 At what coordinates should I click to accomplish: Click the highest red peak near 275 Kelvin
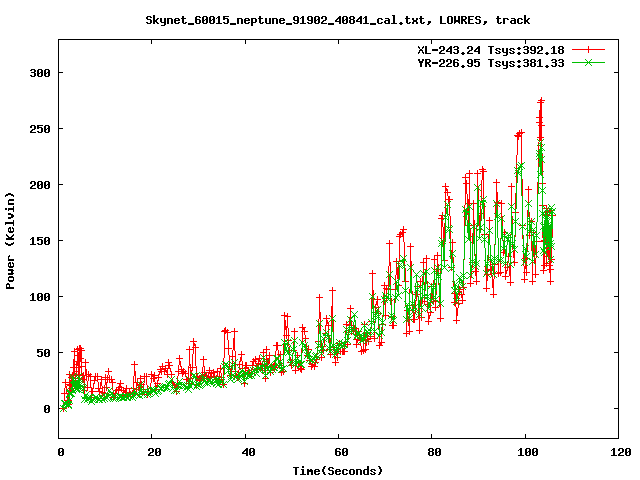[x=541, y=100]
